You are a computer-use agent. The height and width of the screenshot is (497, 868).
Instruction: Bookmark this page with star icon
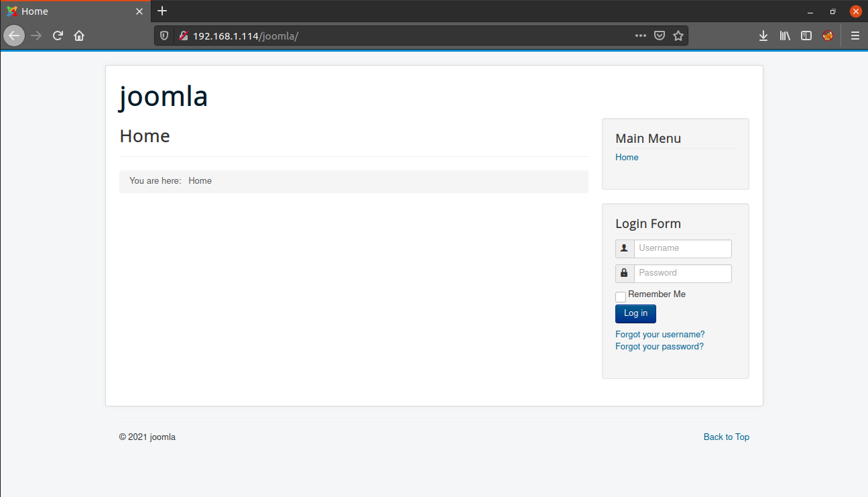tap(678, 36)
